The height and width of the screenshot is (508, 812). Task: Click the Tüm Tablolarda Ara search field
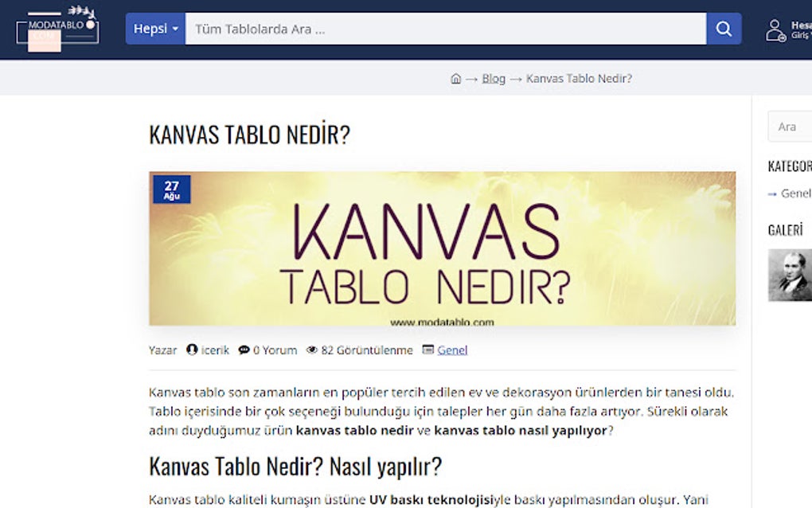(x=438, y=29)
